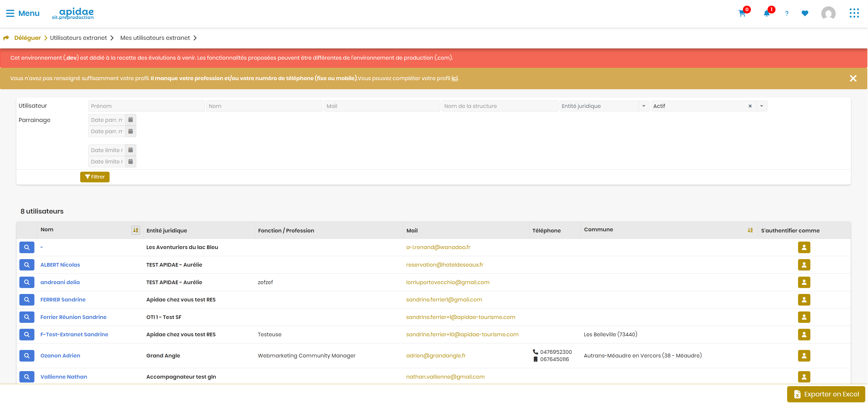Focus the Nom de la structure field
This screenshot has width=868, height=403.
[x=499, y=106]
